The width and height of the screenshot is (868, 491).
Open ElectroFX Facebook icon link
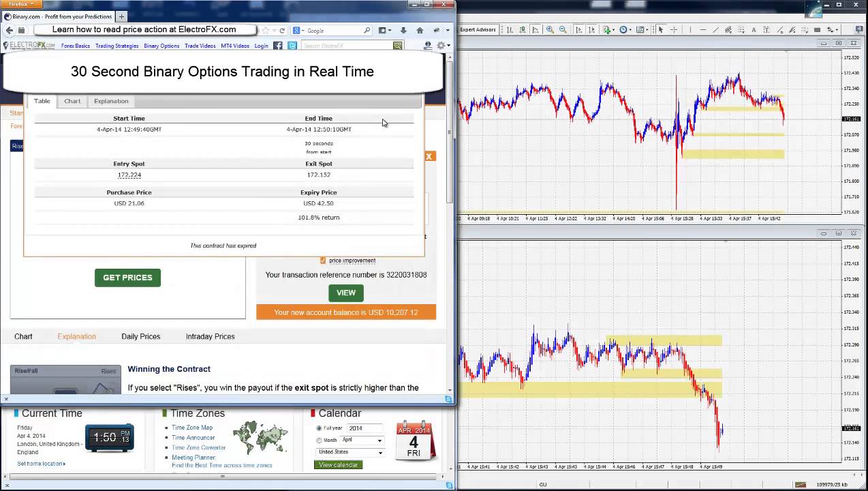tap(278, 46)
